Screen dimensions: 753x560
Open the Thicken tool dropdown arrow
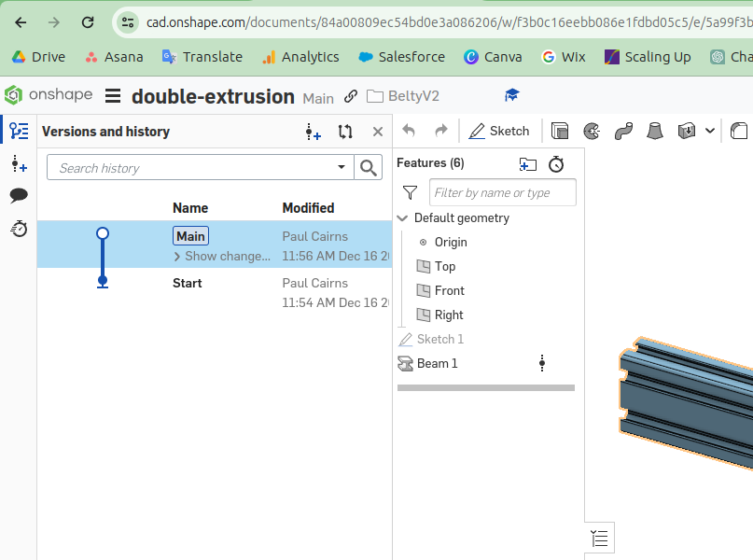(710, 131)
